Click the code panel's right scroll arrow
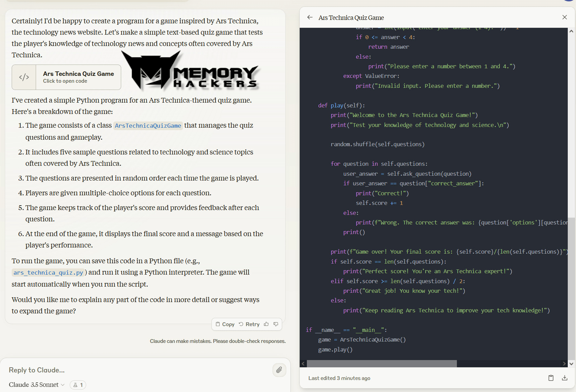The width and height of the screenshot is (576, 392). [564, 364]
